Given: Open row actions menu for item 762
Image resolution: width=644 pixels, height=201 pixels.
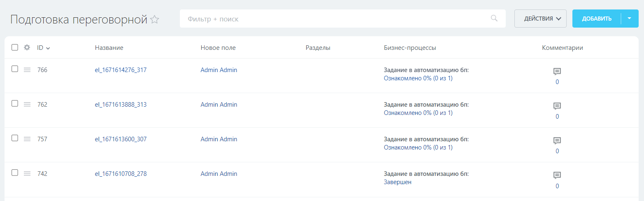Looking at the screenshot, I should point(27,105).
